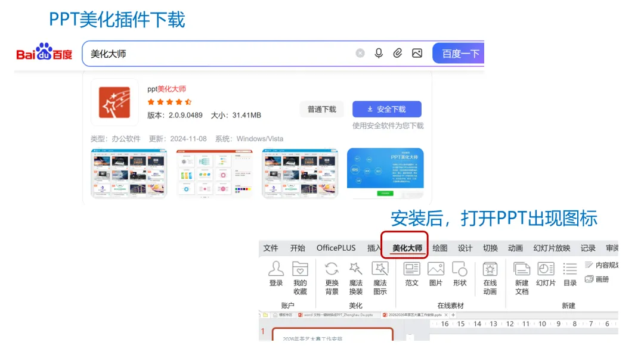Image resolution: width=644 pixels, height=364 pixels.
Task: Click the orange ppt美化大师 app icon
Action: click(114, 102)
